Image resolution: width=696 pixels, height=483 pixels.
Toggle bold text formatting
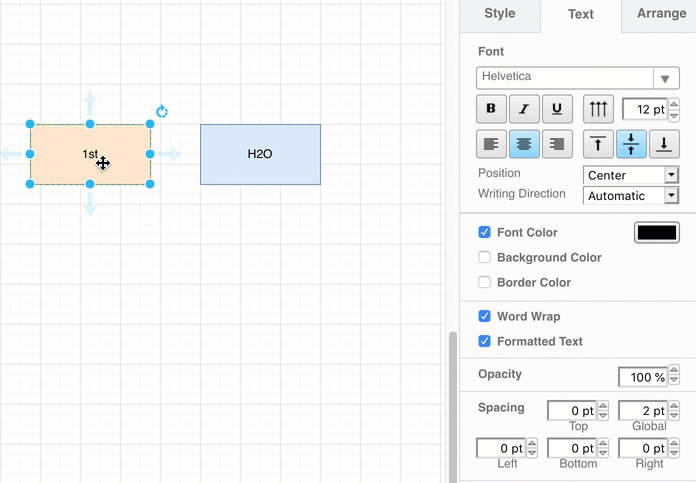click(x=490, y=109)
